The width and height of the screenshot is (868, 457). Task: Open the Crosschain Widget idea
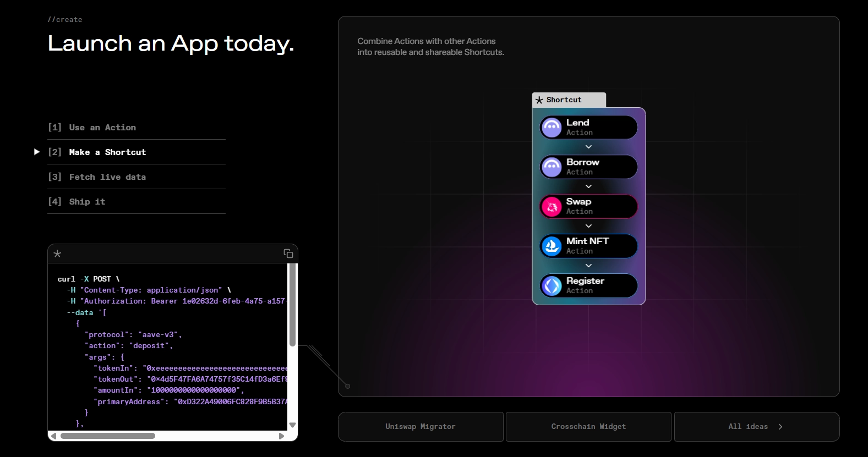[588, 427]
